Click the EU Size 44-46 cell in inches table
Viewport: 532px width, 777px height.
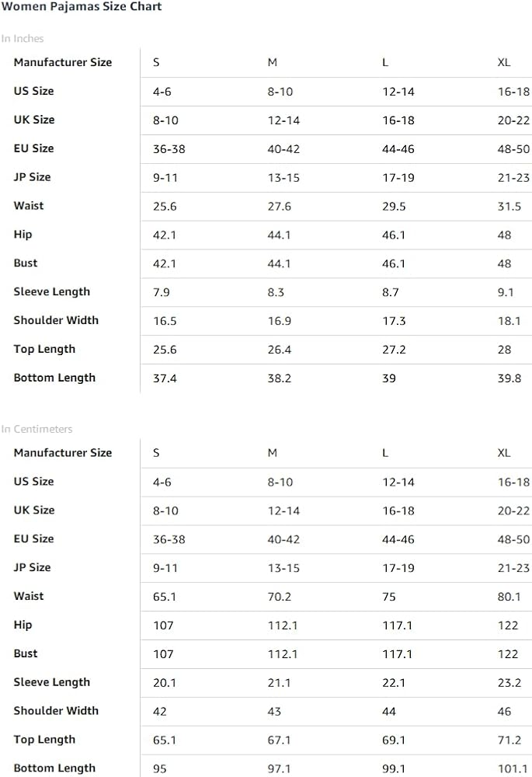[x=398, y=149]
